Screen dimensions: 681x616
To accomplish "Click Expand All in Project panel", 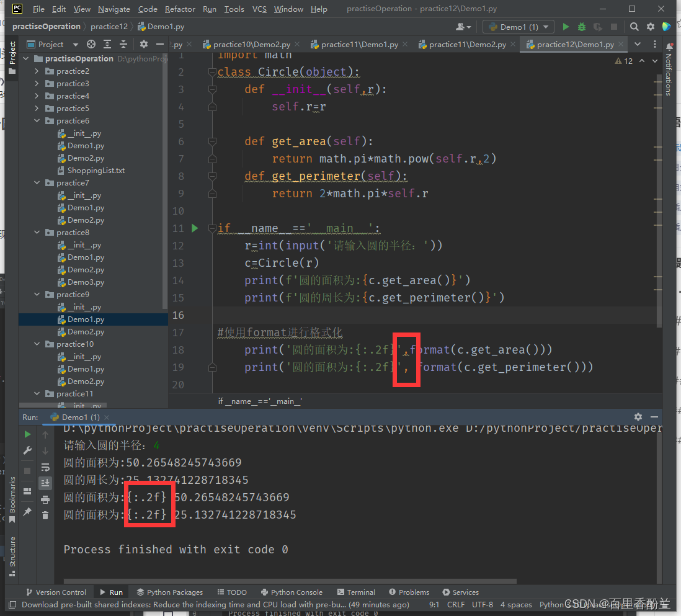I will [x=107, y=44].
